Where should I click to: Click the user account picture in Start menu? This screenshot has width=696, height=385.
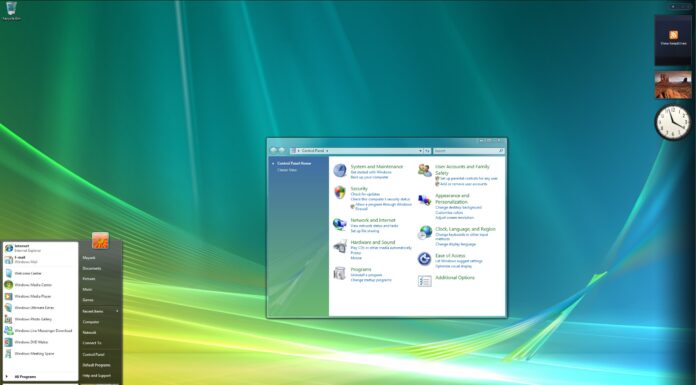[100, 240]
